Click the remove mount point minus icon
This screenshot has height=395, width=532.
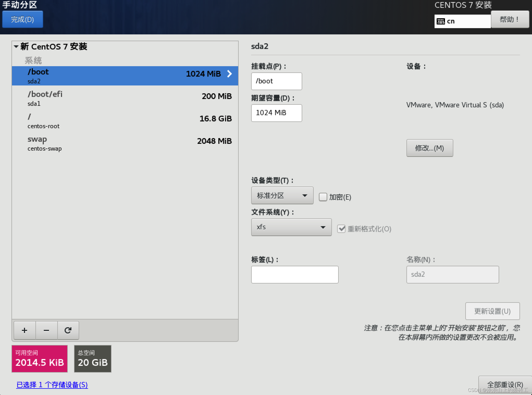click(x=46, y=330)
